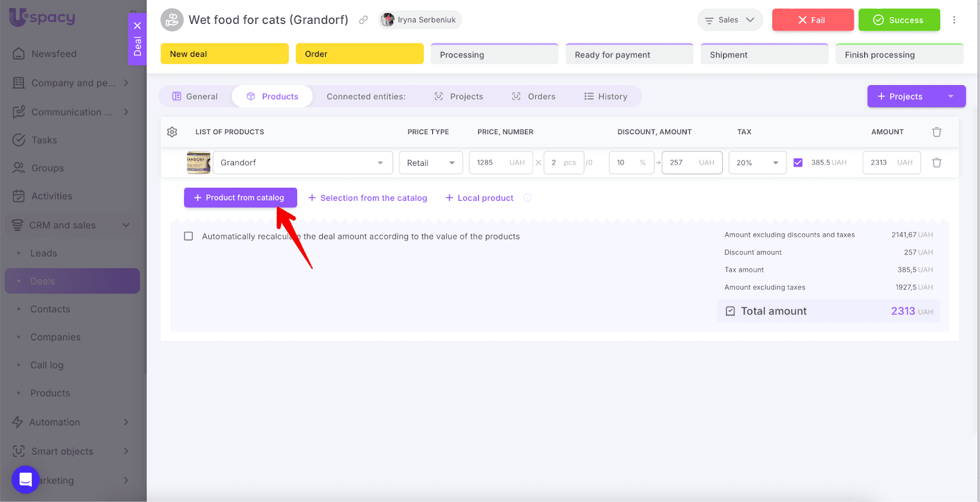Enable automatic deal amount recalculation checkbox
The image size is (980, 502).
tap(189, 236)
